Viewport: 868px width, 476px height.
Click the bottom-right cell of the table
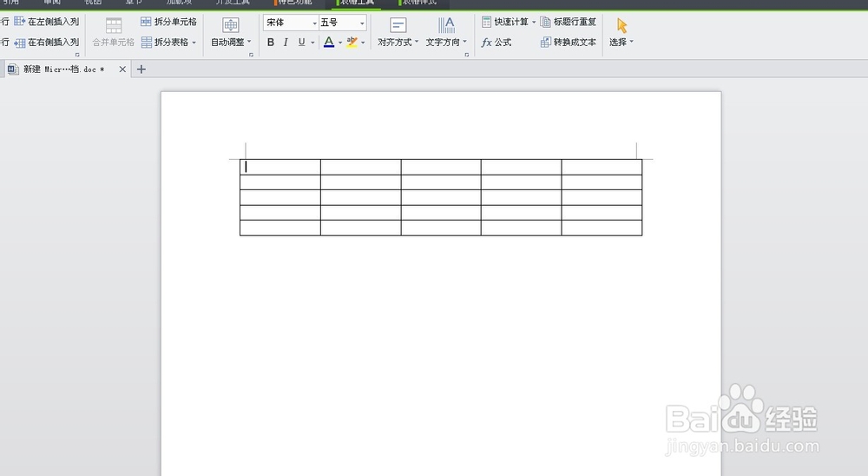click(x=602, y=228)
